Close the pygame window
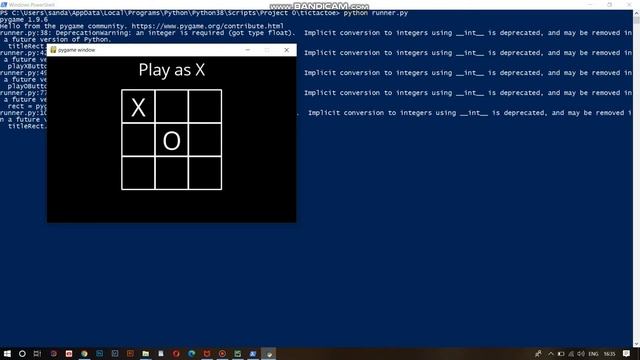This screenshot has width=640, height=360. coord(287,50)
